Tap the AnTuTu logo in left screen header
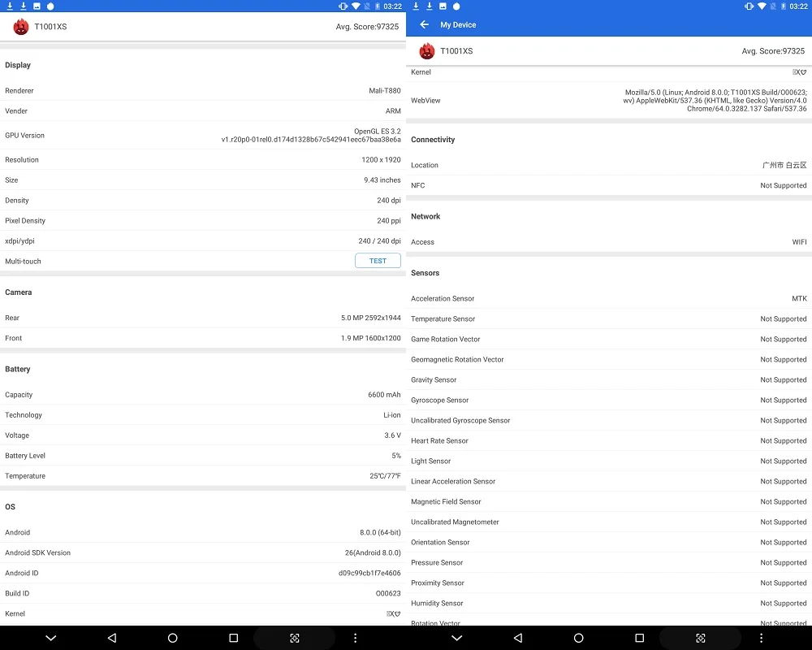 pos(21,27)
